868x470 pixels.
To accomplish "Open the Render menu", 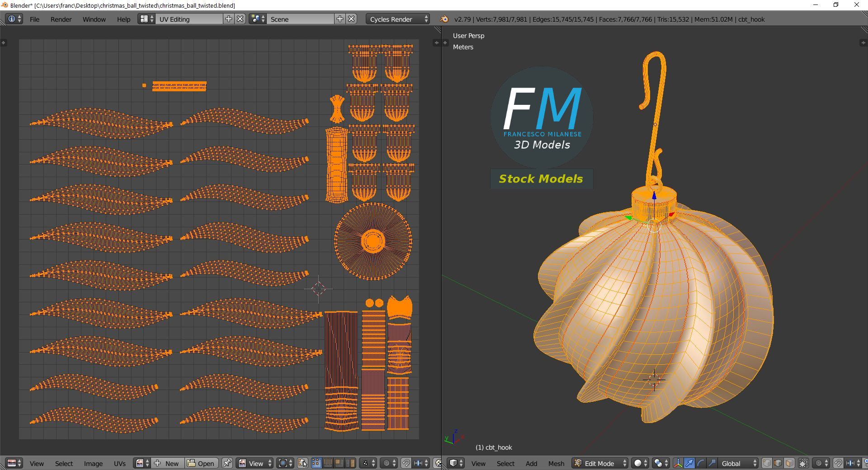I will coord(61,19).
